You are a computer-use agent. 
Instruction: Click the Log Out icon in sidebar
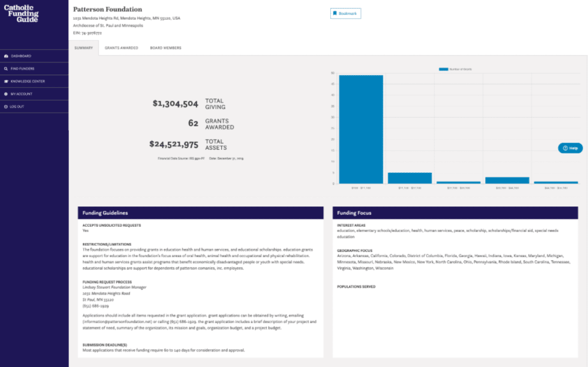[x=6, y=107]
